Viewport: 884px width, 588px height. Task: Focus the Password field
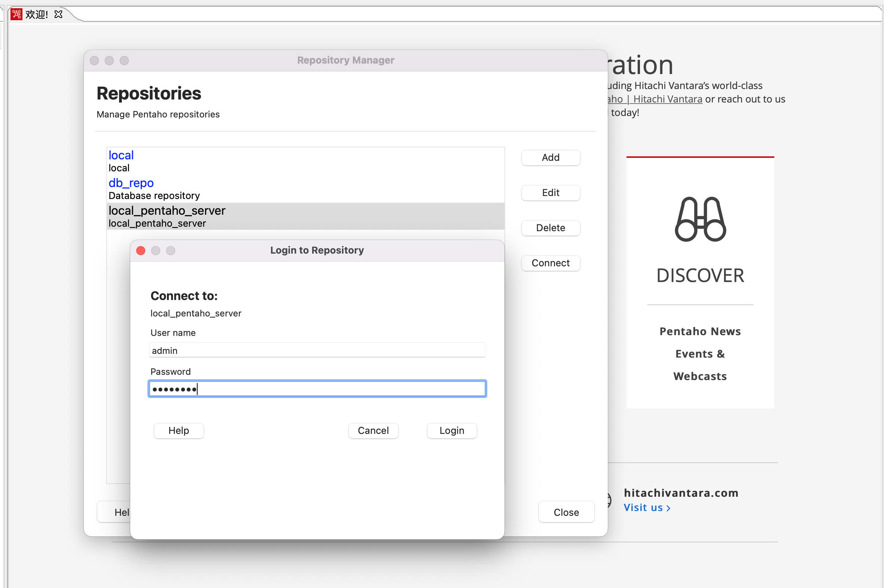tap(317, 389)
